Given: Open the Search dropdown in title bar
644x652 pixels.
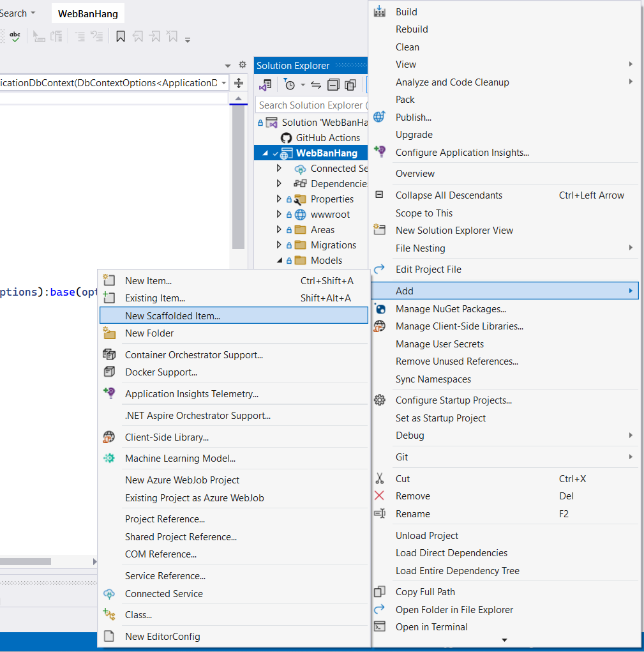Looking at the screenshot, I should (17, 13).
